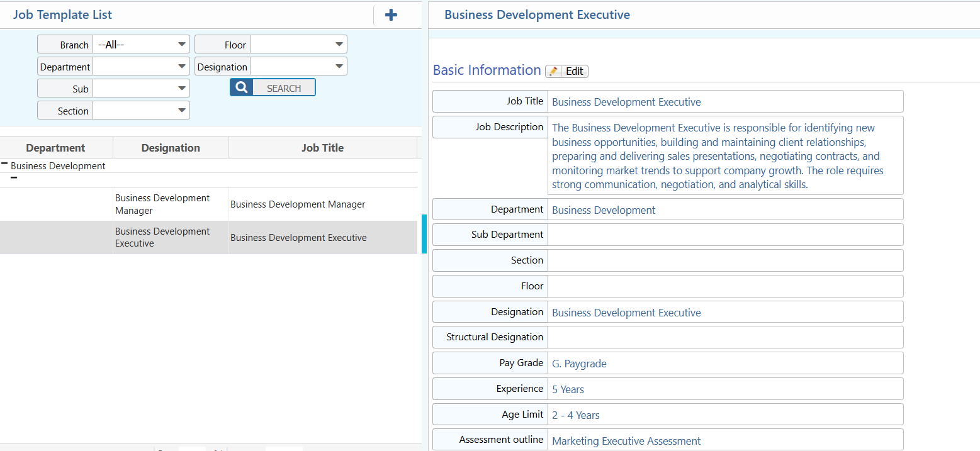Click the blue panel splitter handle
The image size is (980, 451).
424,234
